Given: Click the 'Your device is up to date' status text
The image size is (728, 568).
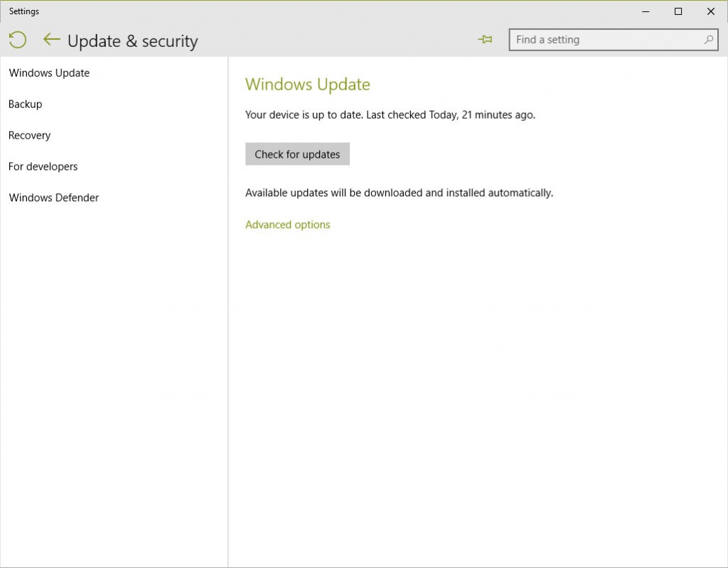Looking at the screenshot, I should tap(390, 114).
